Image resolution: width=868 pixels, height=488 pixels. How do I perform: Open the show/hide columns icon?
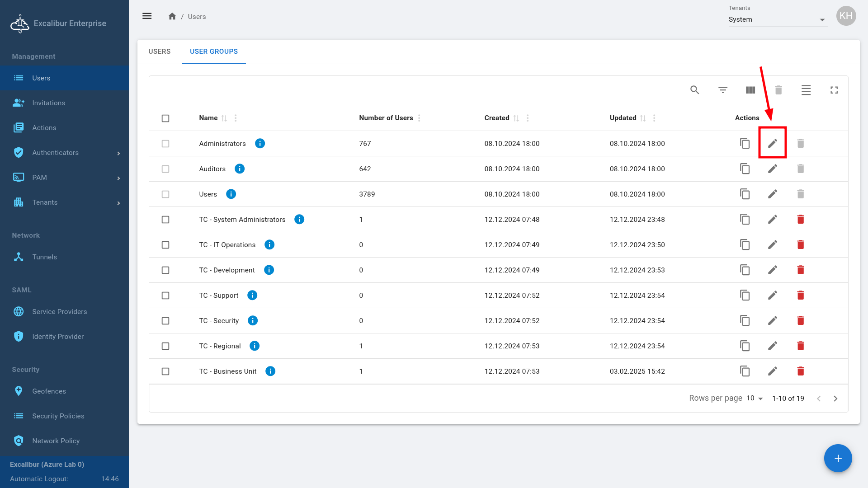750,90
